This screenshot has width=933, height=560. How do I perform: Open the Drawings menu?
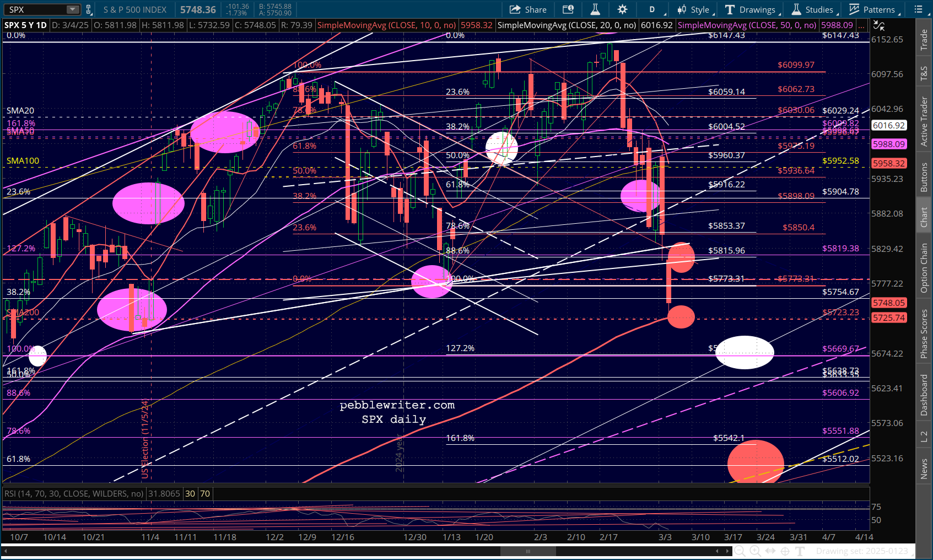click(752, 9)
